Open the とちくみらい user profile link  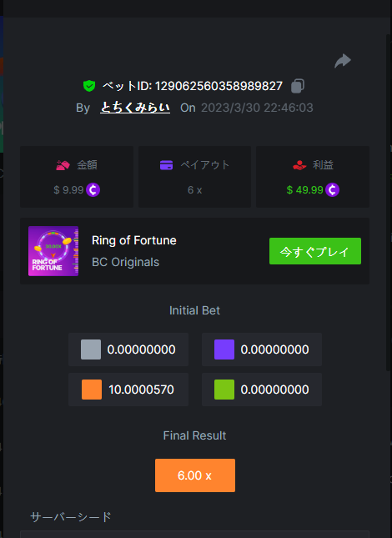[x=135, y=108]
